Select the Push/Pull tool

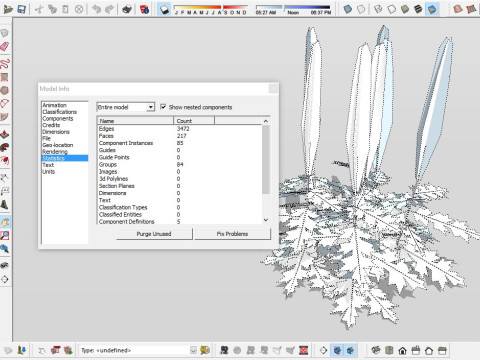pyautogui.click(x=5, y=134)
